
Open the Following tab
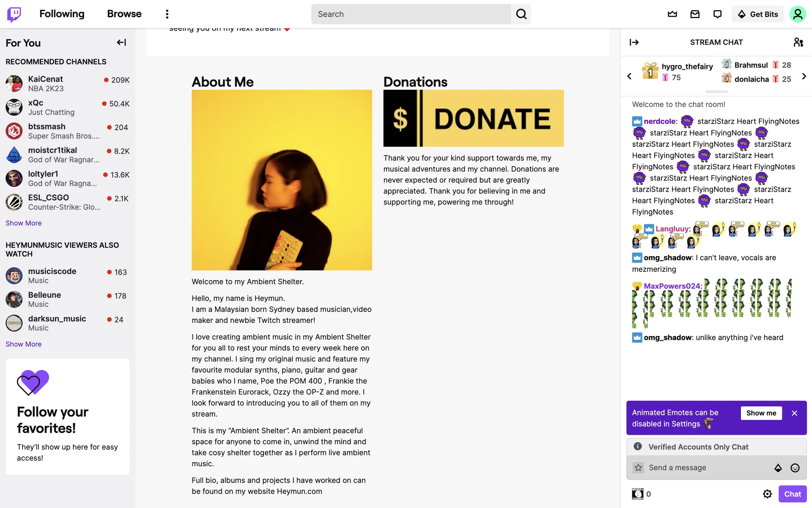[62, 14]
